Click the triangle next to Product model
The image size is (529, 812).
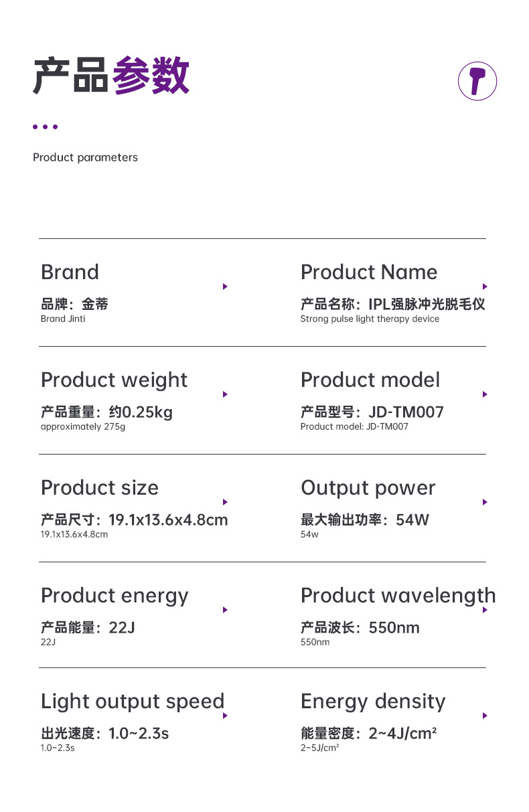pyautogui.click(x=485, y=394)
